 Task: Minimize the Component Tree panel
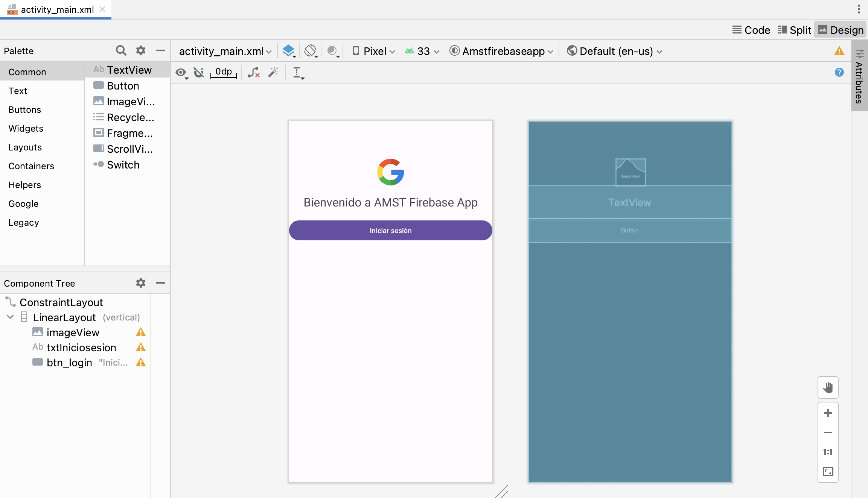[160, 283]
